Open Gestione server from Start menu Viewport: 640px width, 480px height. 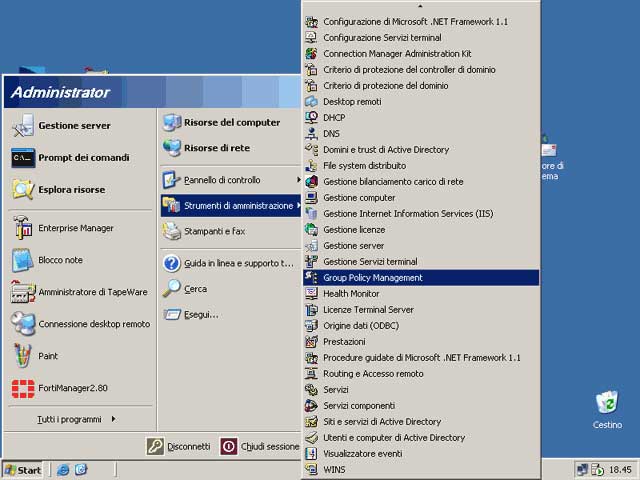click(80, 126)
